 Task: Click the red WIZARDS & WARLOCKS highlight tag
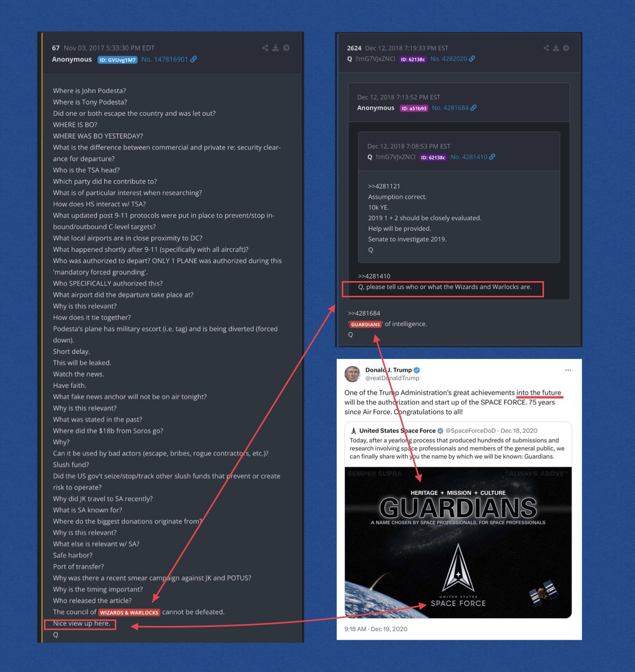(129, 612)
